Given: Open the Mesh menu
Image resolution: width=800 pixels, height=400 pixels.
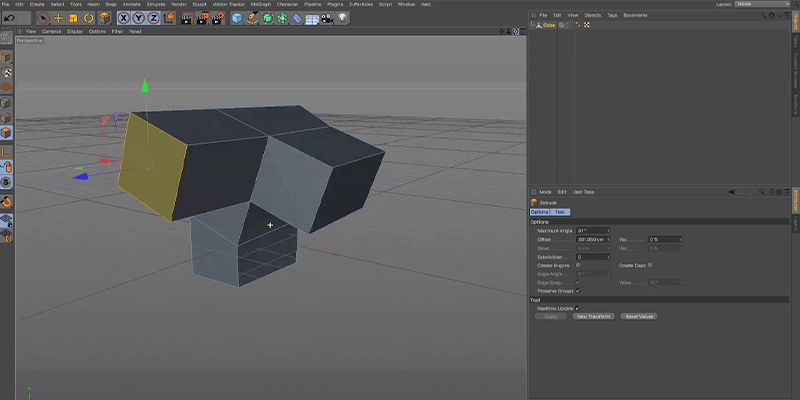Looking at the screenshot, I should 93,4.
